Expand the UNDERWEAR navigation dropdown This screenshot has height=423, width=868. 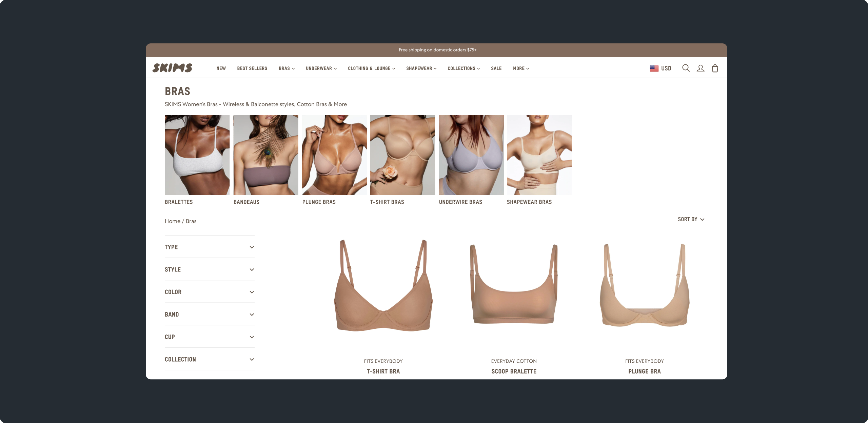point(321,68)
